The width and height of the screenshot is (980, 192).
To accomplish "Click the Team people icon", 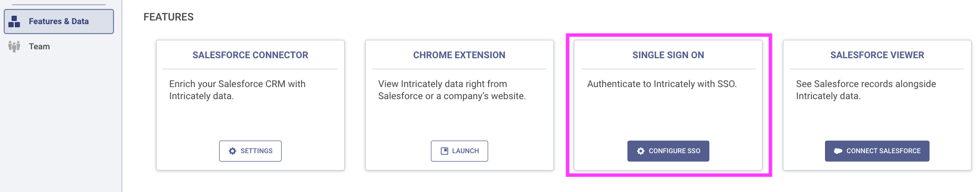I will 14,47.
